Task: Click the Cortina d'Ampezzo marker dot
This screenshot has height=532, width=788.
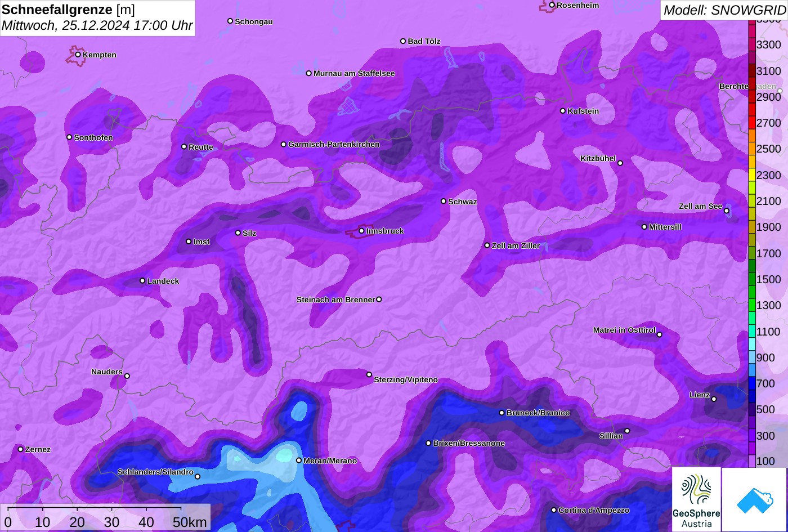Action: (554, 510)
